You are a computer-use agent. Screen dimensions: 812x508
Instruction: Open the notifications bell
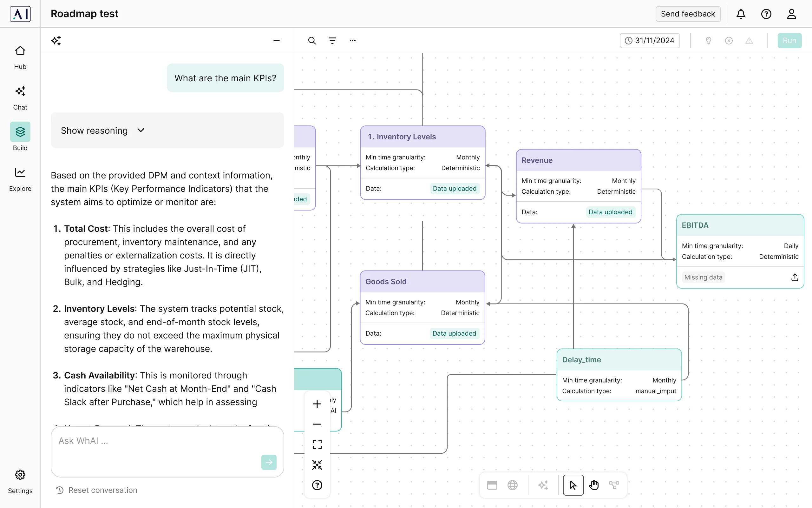click(741, 14)
